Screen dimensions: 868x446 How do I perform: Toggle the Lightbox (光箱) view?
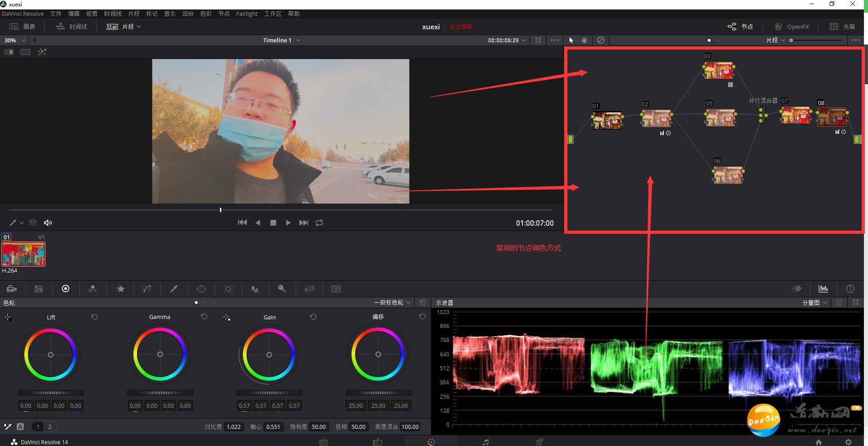pyautogui.click(x=842, y=27)
